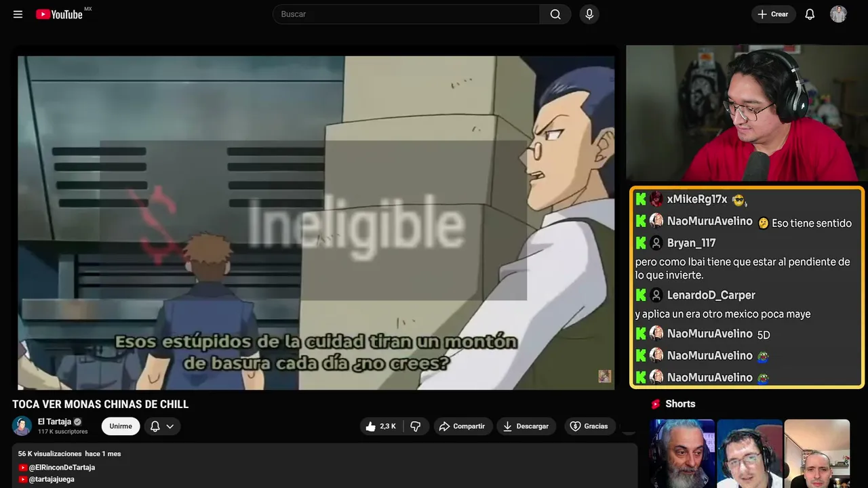
Task: Join the channel with Unirme
Action: click(121, 426)
